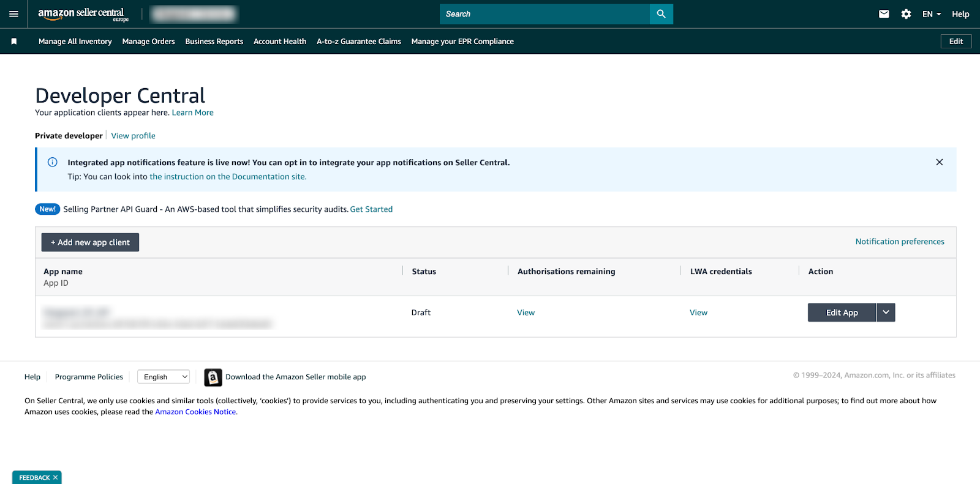Click the info icon in the notification banner
The height and width of the screenshot is (484, 980).
[x=53, y=162]
